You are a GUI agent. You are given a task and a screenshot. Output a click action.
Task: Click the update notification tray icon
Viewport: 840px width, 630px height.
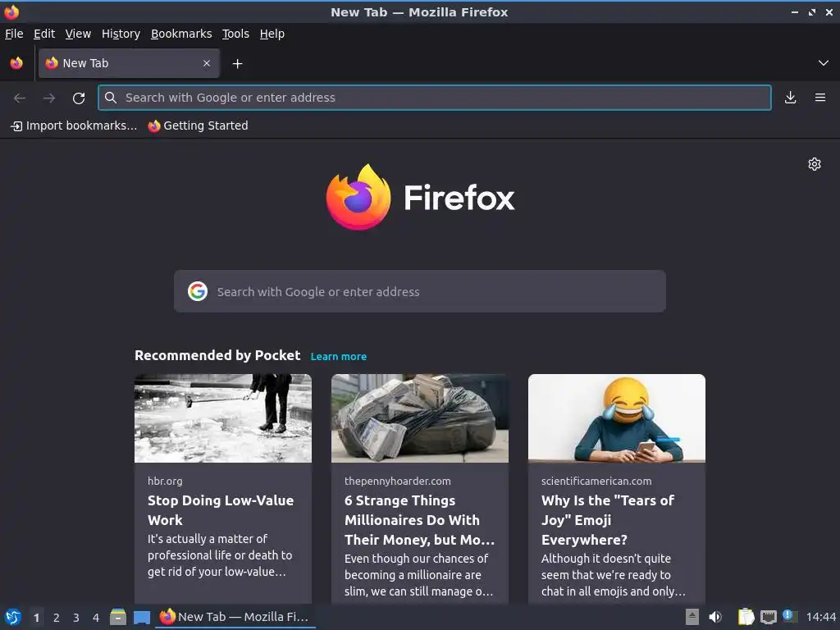click(790, 616)
